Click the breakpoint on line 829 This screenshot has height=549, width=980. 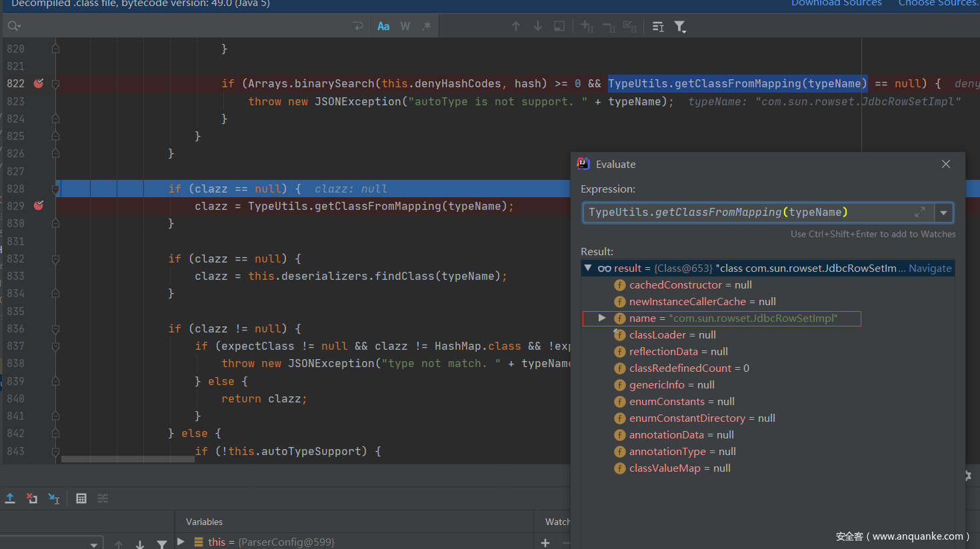(39, 206)
